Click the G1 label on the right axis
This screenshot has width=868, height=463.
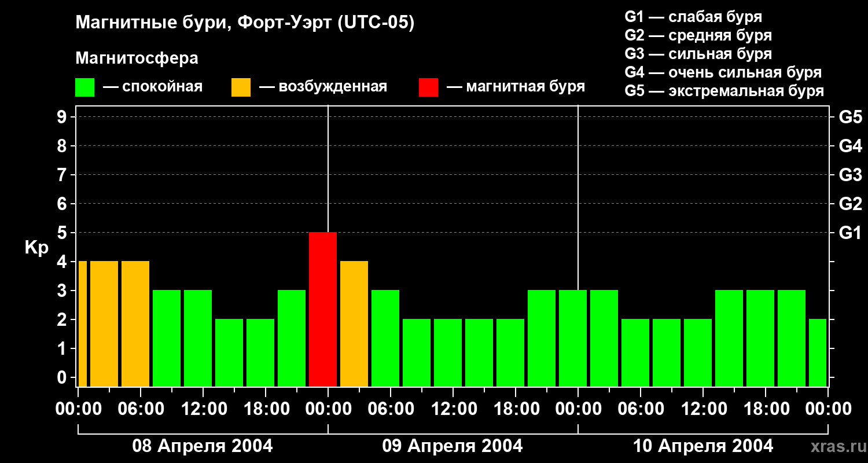point(850,233)
